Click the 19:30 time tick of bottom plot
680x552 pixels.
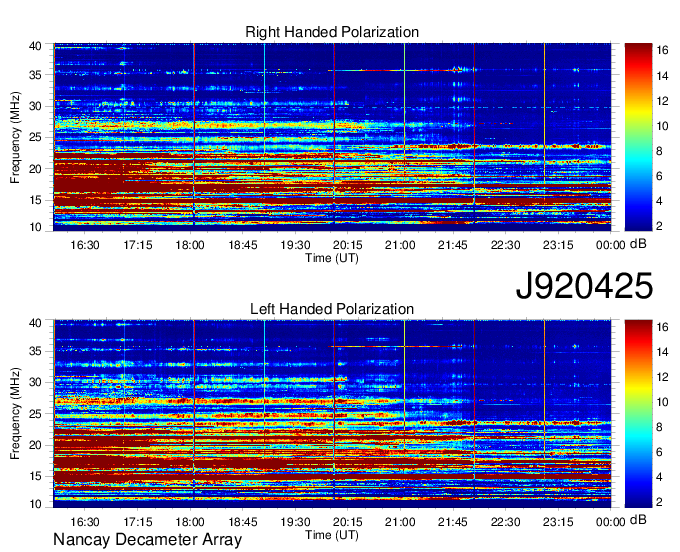coord(295,522)
